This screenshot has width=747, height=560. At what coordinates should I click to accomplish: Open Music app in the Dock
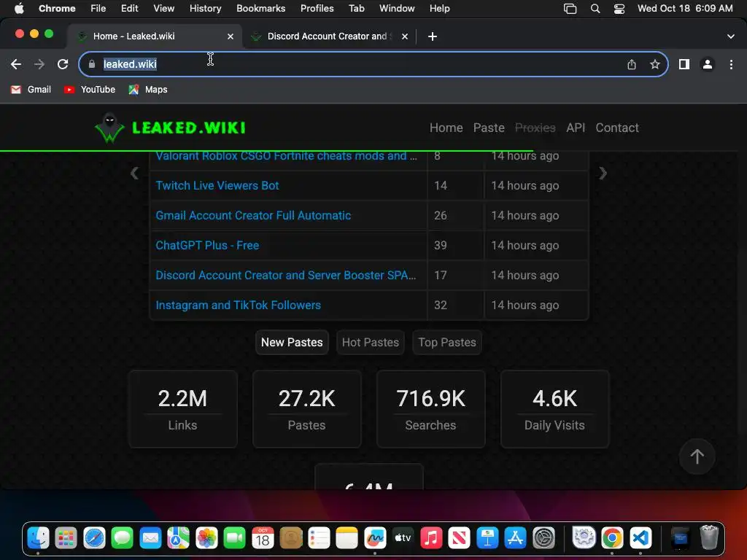pos(431,539)
